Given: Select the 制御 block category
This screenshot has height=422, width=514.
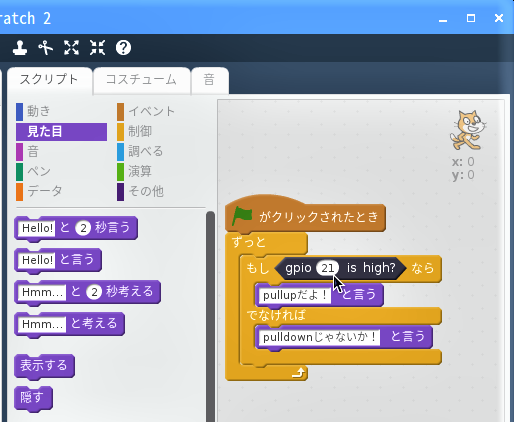Looking at the screenshot, I should pos(135,131).
